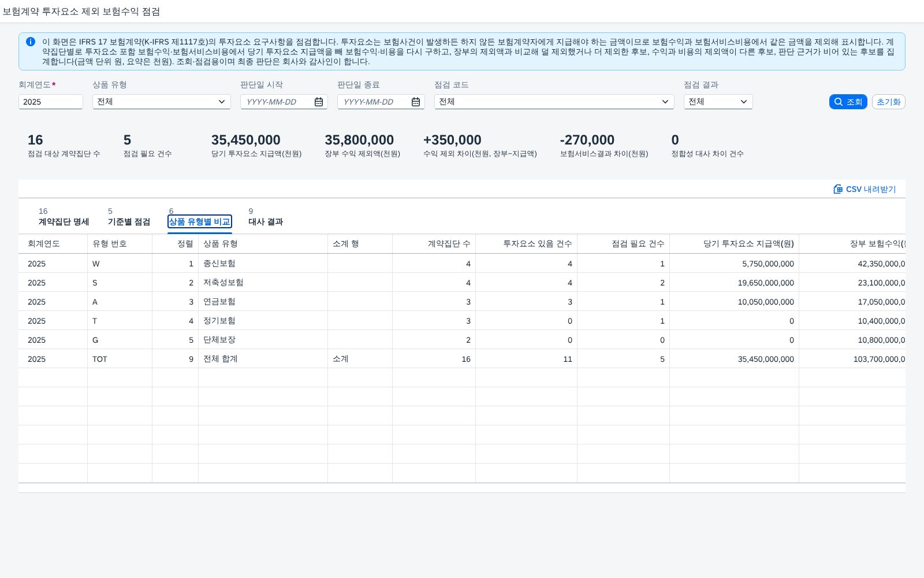Focus the 회계연도 input field

coord(51,102)
